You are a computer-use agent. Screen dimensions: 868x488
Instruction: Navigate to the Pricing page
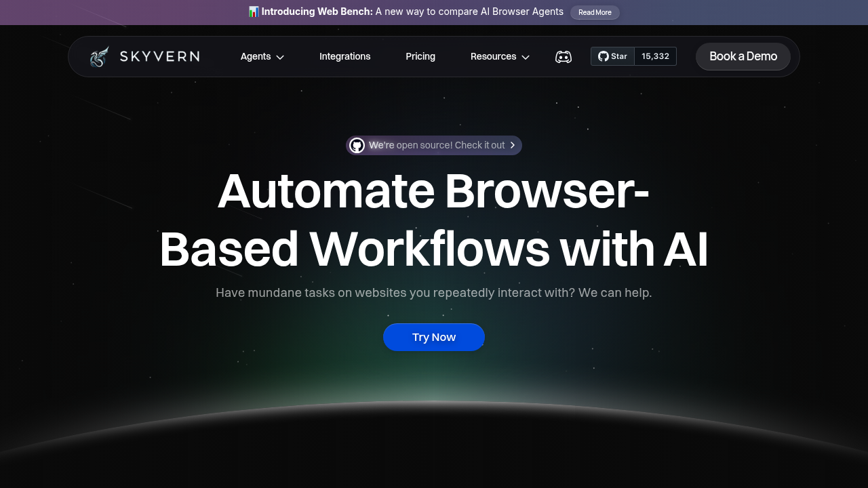(x=420, y=56)
